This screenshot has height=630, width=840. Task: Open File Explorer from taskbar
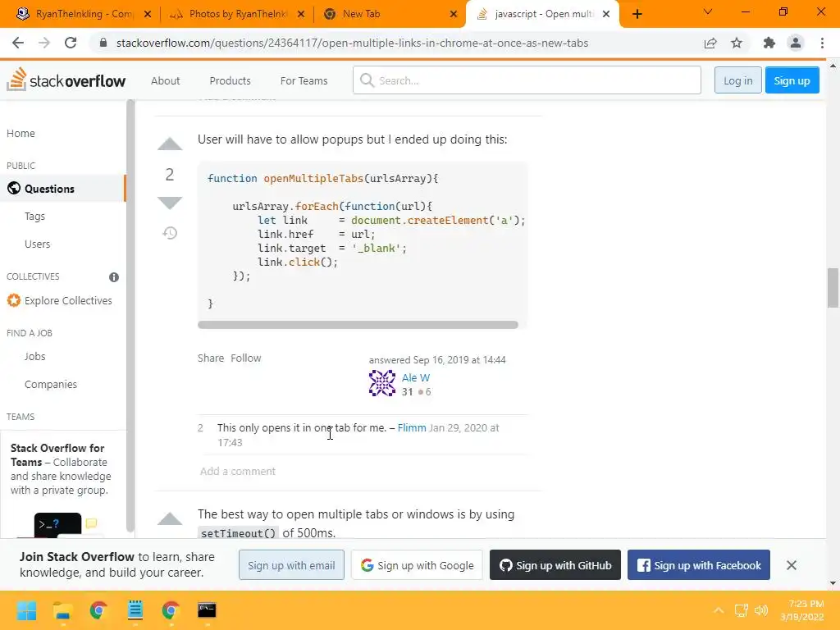click(x=62, y=610)
